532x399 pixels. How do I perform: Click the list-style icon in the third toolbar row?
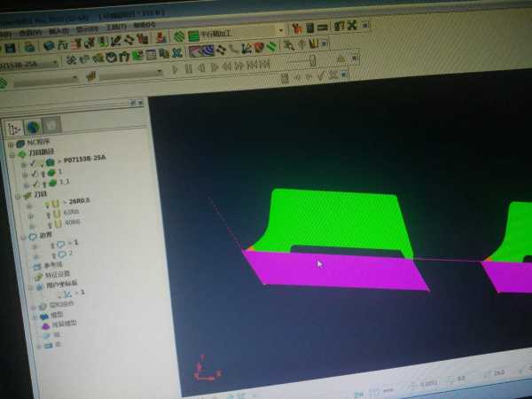[151, 55]
